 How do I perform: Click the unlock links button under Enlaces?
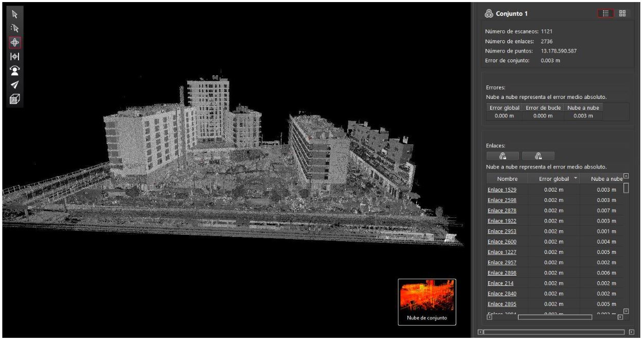click(x=538, y=156)
